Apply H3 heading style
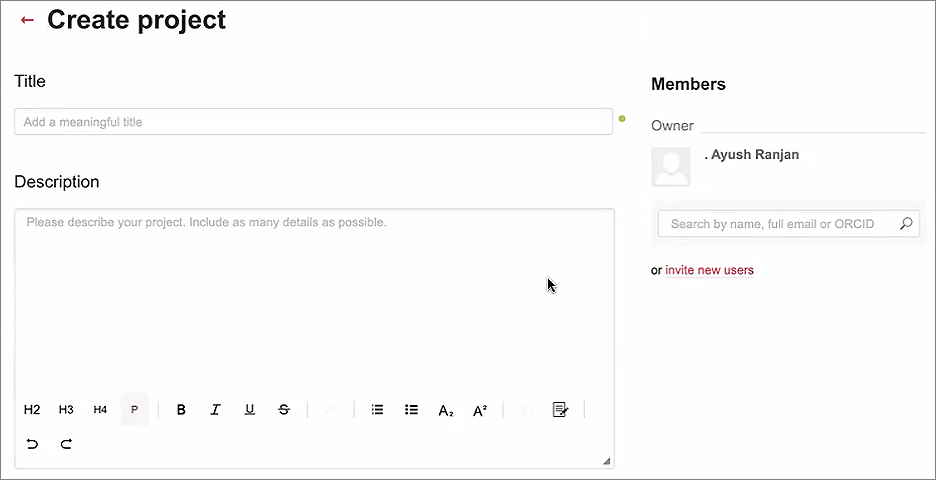Viewport: 936px width, 480px height. 66,410
